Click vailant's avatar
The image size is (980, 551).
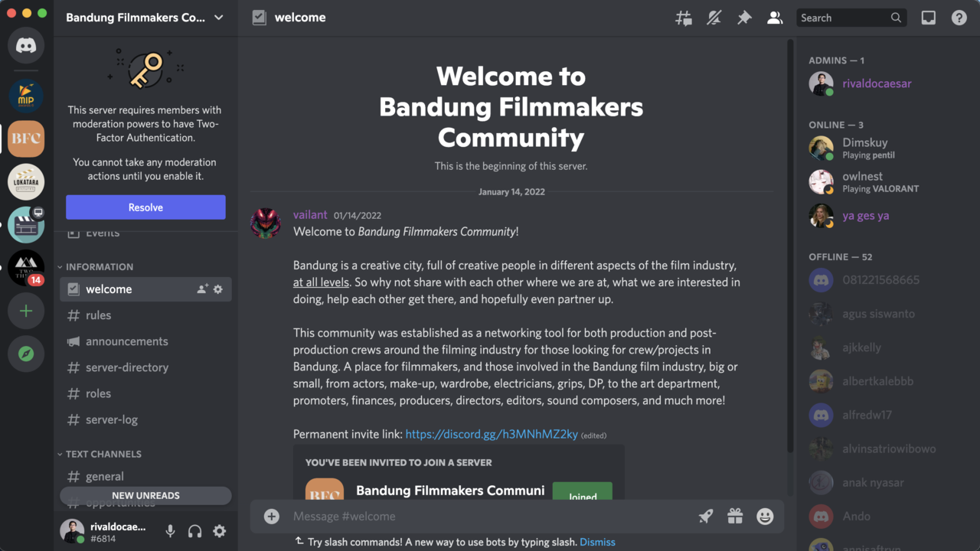[x=266, y=223]
